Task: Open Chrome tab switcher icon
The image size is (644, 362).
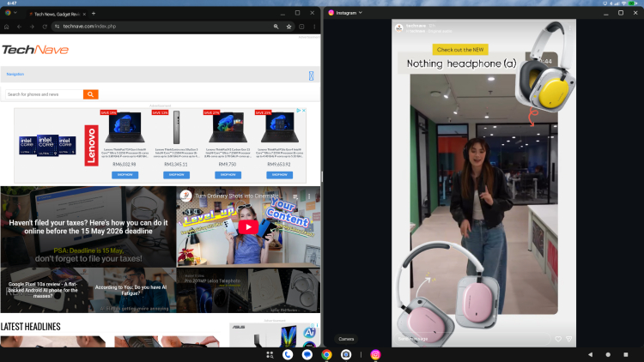Action: click(301, 27)
